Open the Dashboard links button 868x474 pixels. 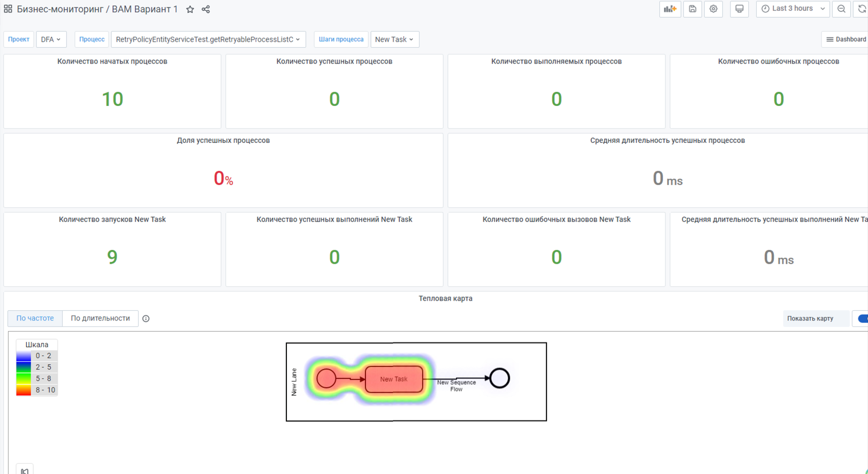coord(846,40)
